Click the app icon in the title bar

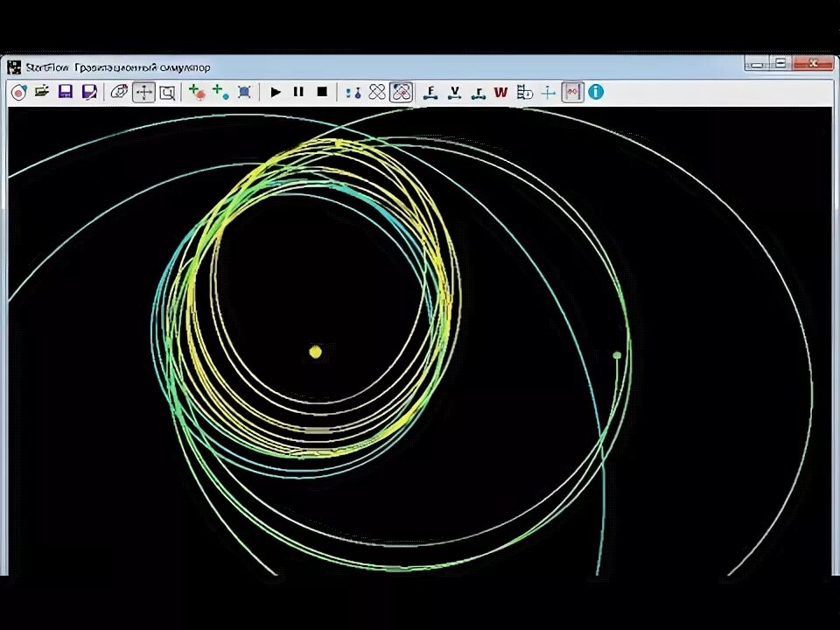pos(14,67)
